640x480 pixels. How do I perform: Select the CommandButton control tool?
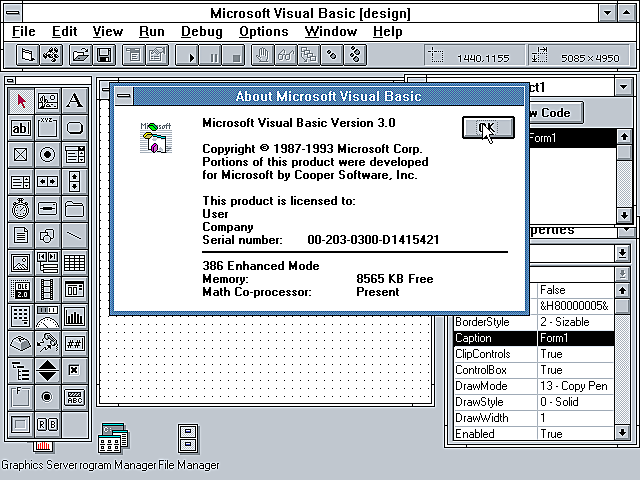point(74,128)
